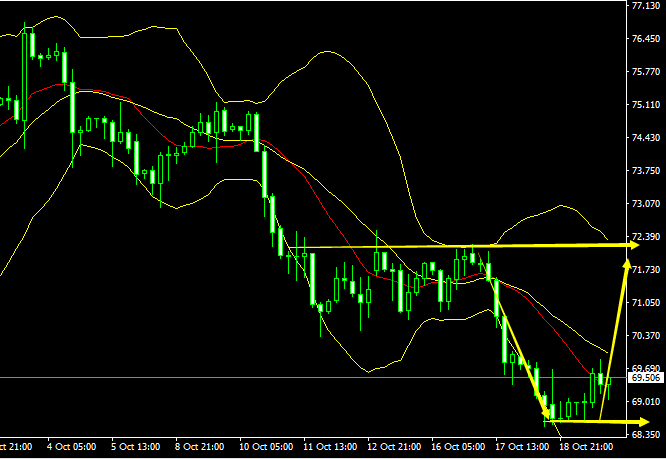
Task: Click the 72.390 price axis label
Action: click(x=646, y=237)
